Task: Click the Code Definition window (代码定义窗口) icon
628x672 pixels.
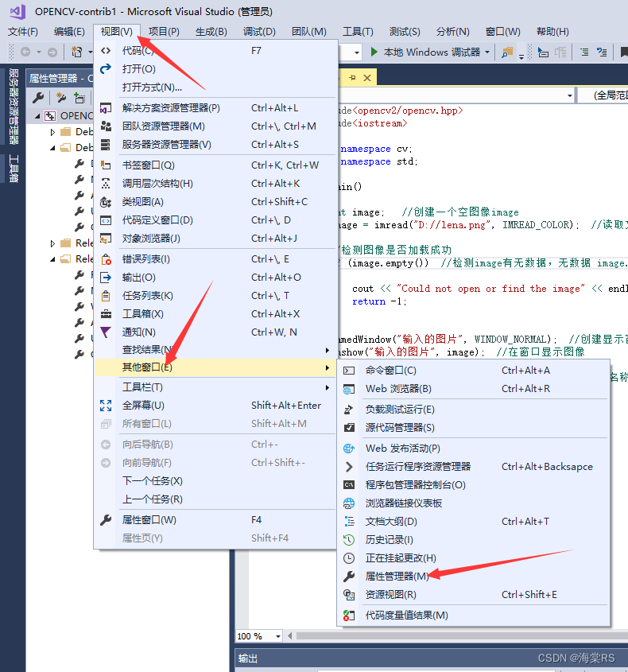Action: [106, 220]
